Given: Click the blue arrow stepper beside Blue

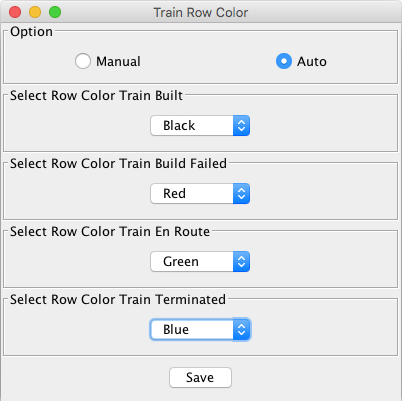Looking at the screenshot, I should pyautogui.click(x=241, y=330).
